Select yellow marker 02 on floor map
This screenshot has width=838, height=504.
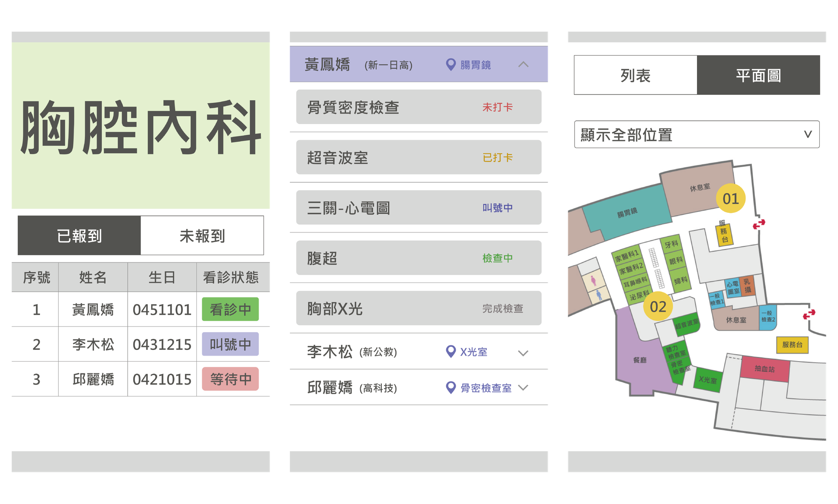(x=658, y=306)
